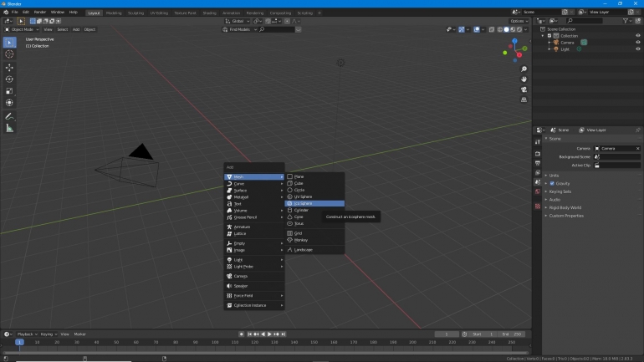
Task: Select the Select Box tool
Action: click(9, 43)
